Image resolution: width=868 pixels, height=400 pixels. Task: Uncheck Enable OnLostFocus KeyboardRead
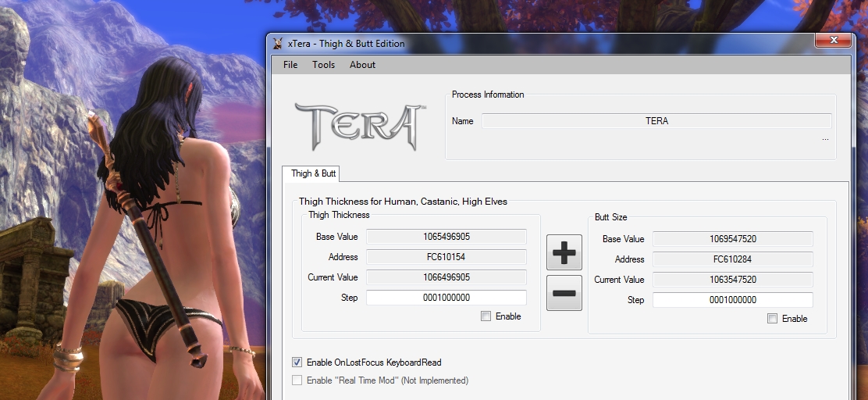[x=297, y=362]
